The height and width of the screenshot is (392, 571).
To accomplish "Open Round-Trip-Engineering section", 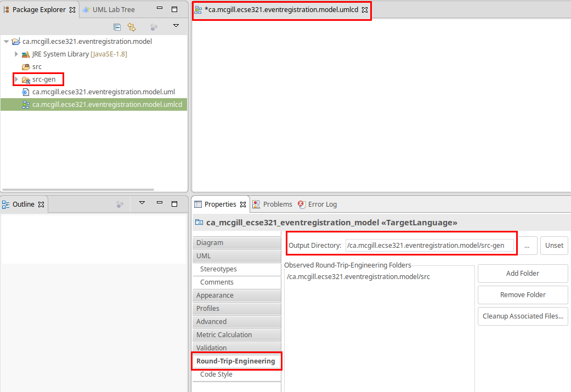I will click(237, 361).
